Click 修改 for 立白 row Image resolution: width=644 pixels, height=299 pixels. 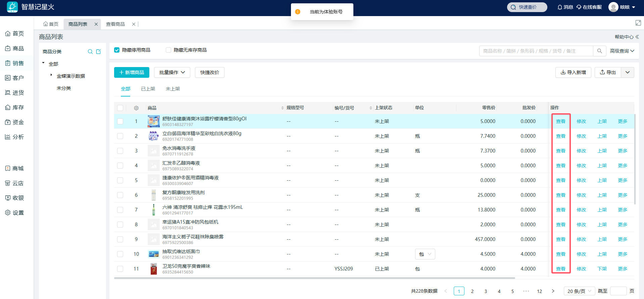[x=581, y=136]
